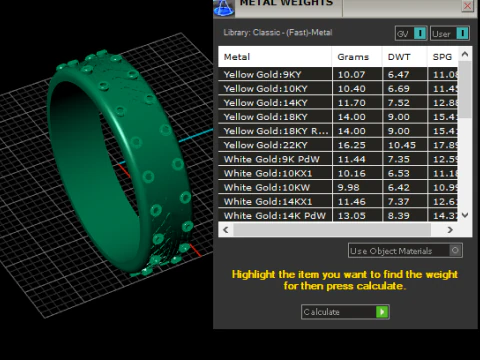Click the 6.53 DWT cell
Screen dimensions: 480x360
tap(405, 173)
